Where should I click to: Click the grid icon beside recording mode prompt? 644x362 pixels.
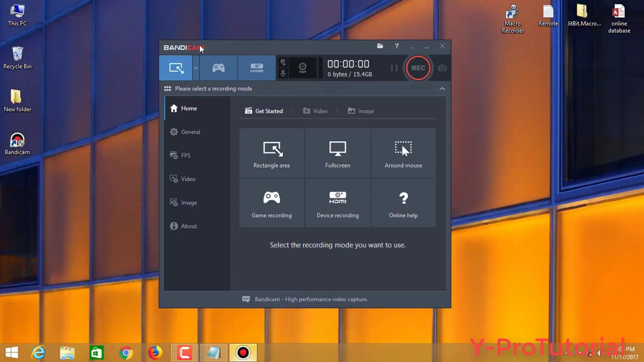(x=168, y=88)
